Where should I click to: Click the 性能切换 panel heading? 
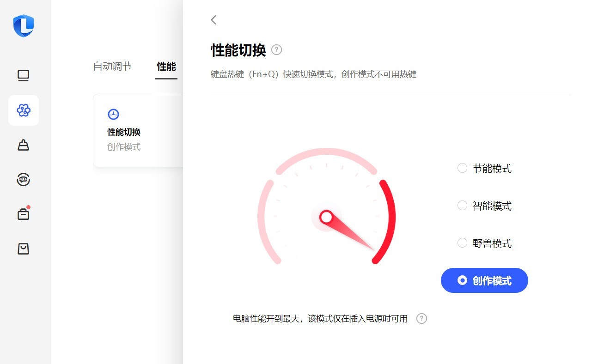[x=238, y=50]
